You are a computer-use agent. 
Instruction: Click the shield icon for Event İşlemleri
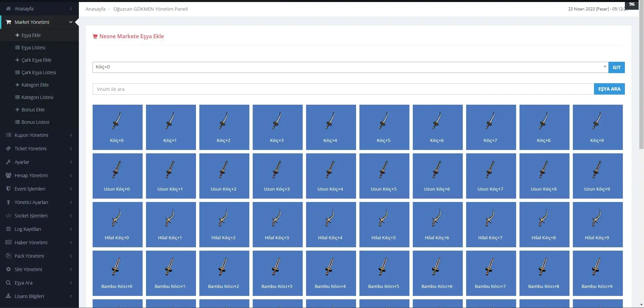tap(8, 189)
